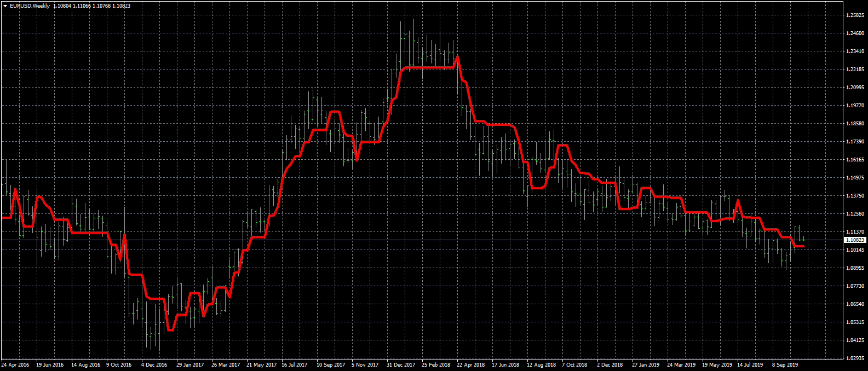Click the 25 Feb 2018 date label
Image resolution: width=868 pixels, height=371 pixels.
pos(436,364)
